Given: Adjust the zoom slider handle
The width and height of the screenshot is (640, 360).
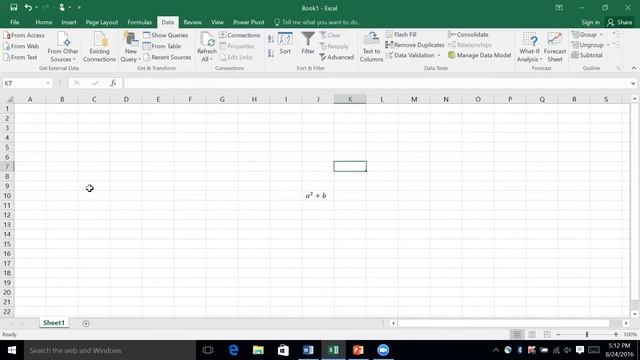Looking at the screenshot, I should tap(587, 334).
